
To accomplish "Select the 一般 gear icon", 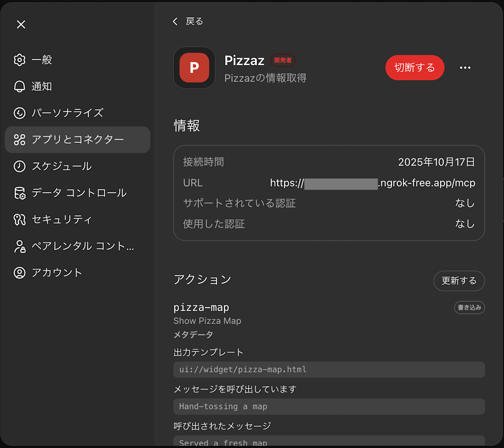I will (x=19, y=60).
